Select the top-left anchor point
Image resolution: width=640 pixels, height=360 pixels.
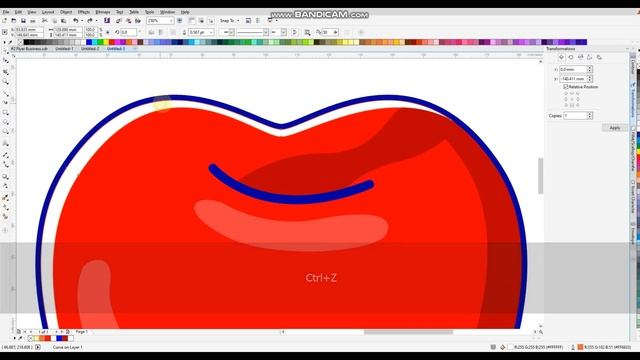(x=566, y=94)
